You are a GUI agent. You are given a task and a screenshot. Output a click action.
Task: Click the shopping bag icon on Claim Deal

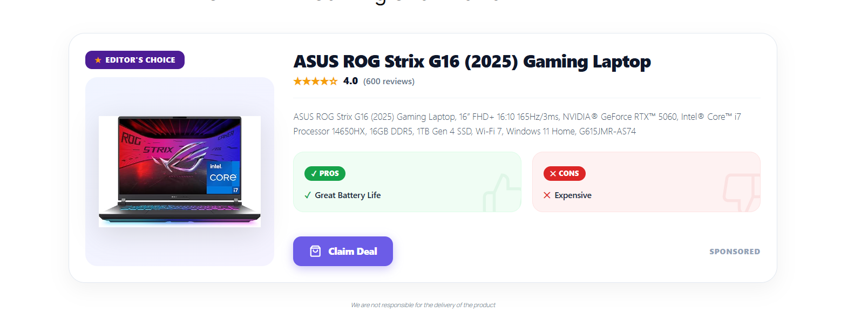(315, 251)
